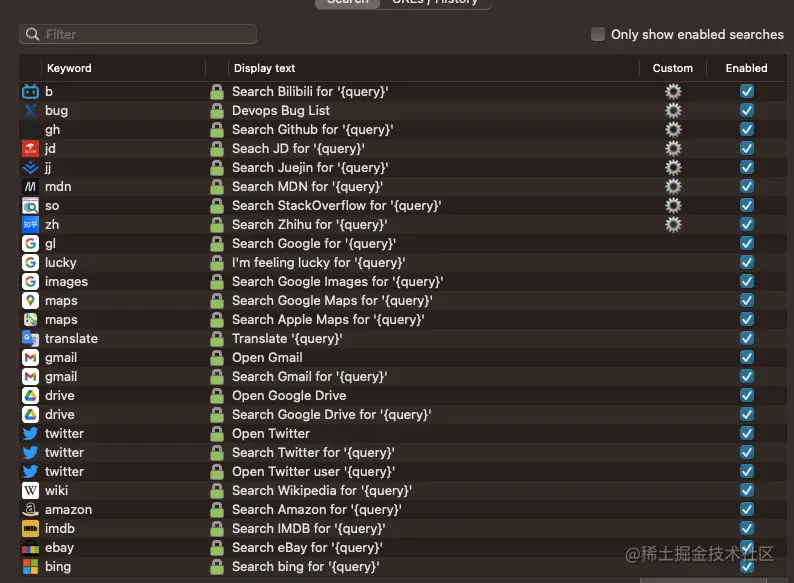Open custom settings gear for Devops Bug List
Viewport: 794px width, 583px height.
click(x=673, y=110)
